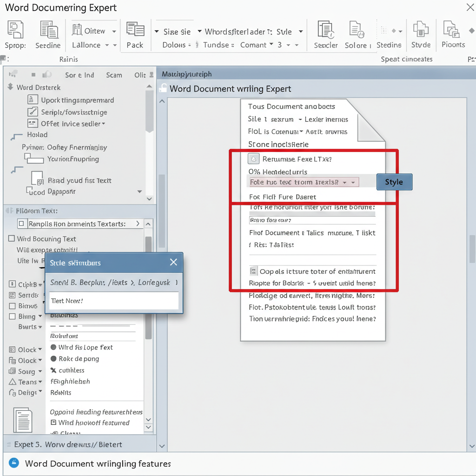The height and width of the screenshot is (476, 476).
Task: Toggle the Biinig checkbox
Action: click(x=13, y=316)
